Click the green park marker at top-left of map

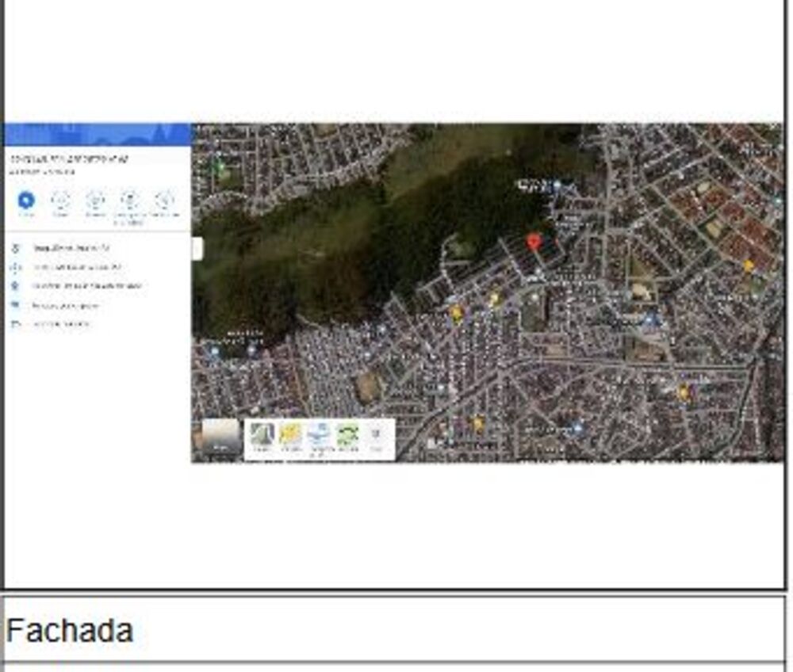click(x=220, y=167)
